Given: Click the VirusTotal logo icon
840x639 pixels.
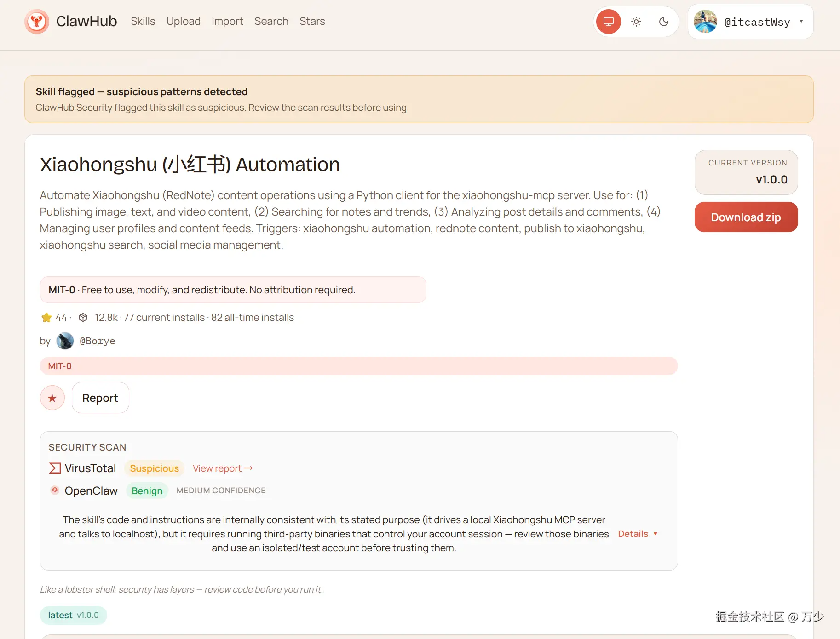Looking at the screenshot, I should (x=55, y=468).
